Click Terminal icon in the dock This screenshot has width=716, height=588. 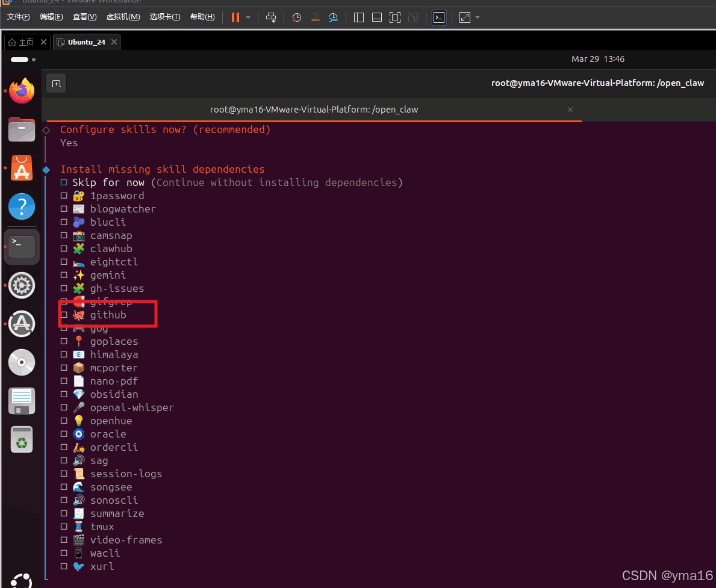pos(22,247)
